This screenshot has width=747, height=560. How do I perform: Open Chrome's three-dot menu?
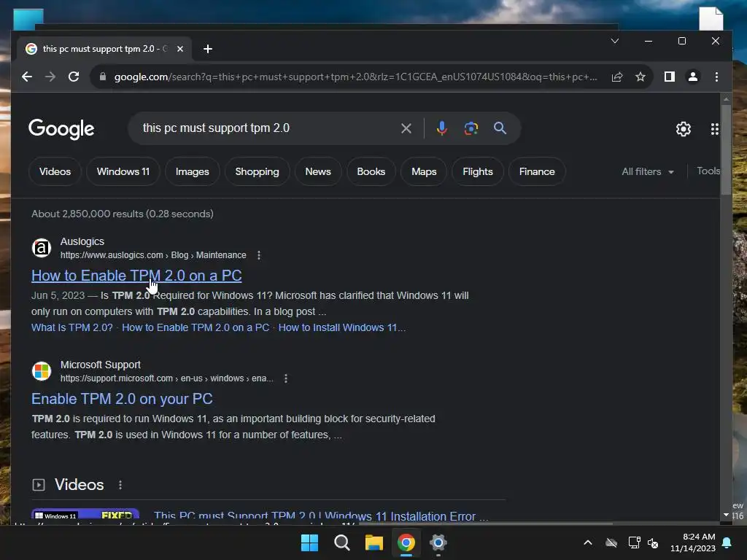coord(716,77)
